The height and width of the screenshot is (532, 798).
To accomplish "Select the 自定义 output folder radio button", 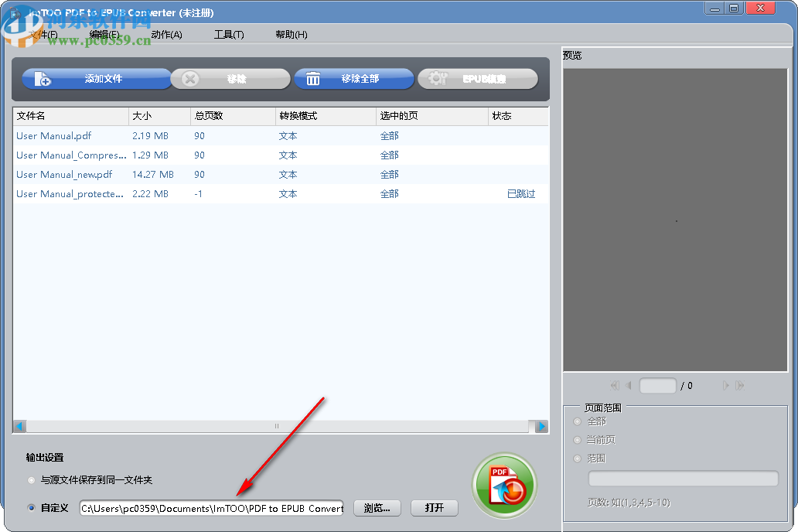I will (32, 508).
